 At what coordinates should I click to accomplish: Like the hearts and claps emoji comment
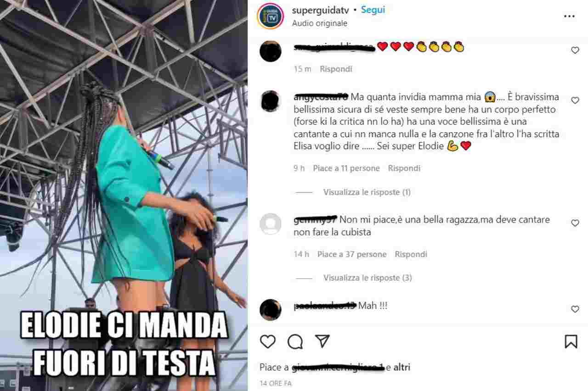click(x=575, y=50)
